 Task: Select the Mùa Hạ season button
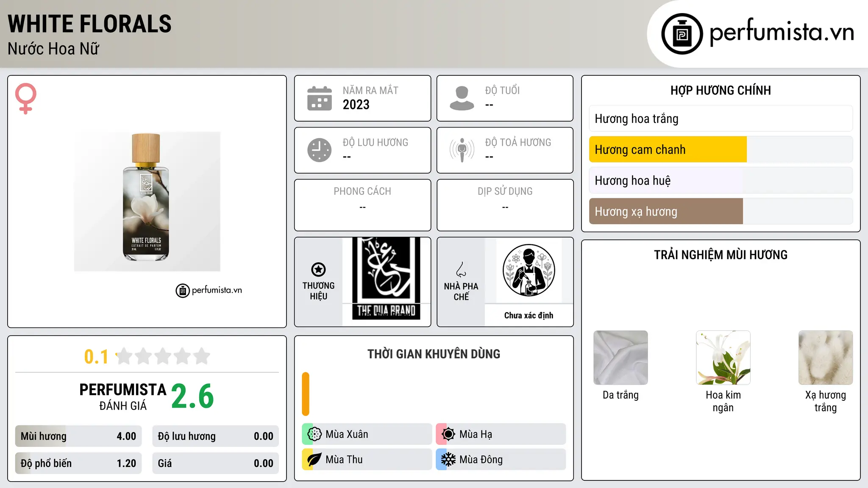coord(501,434)
